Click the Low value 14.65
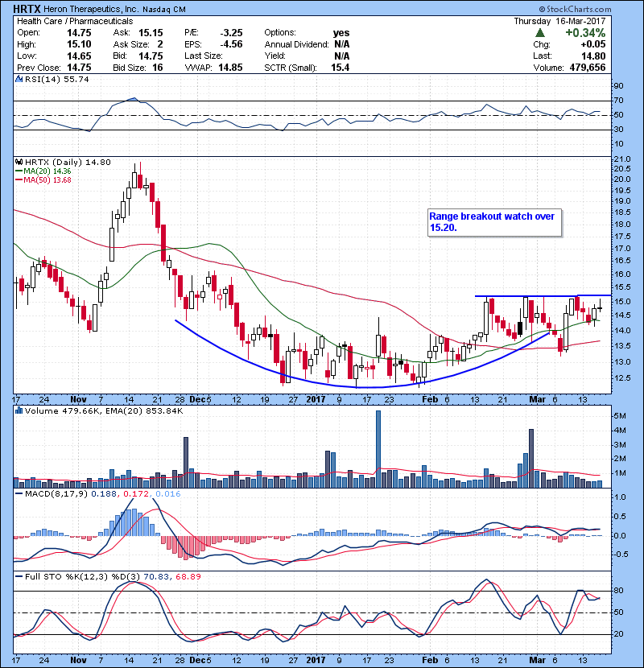Viewport: 644px width, 668px height. point(79,56)
